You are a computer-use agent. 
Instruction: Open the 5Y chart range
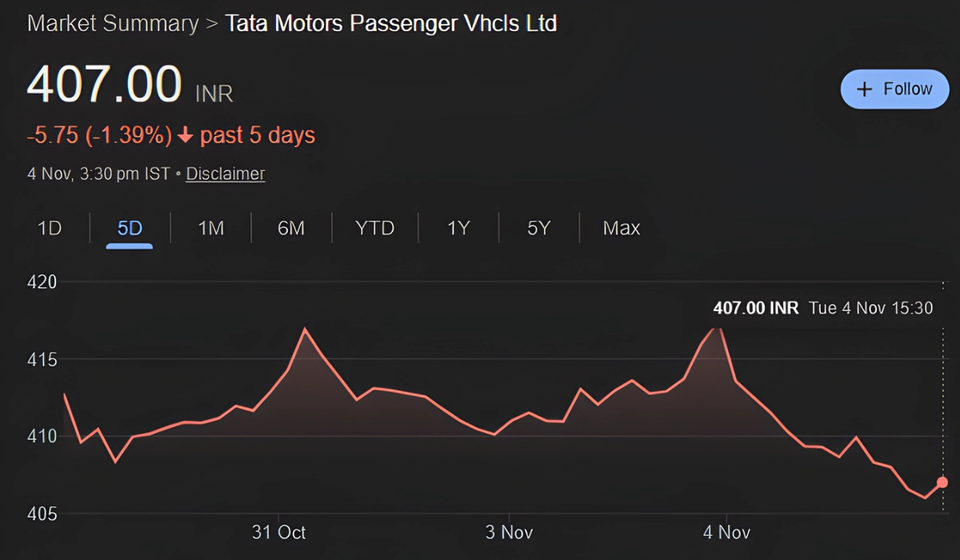pyautogui.click(x=538, y=228)
